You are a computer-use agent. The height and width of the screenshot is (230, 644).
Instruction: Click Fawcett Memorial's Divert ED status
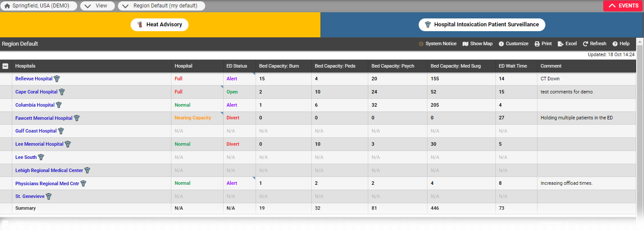(x=233, y=118)
